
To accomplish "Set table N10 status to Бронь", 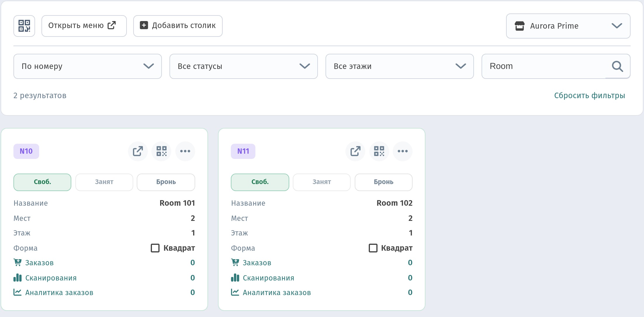I will pos(166,182).
